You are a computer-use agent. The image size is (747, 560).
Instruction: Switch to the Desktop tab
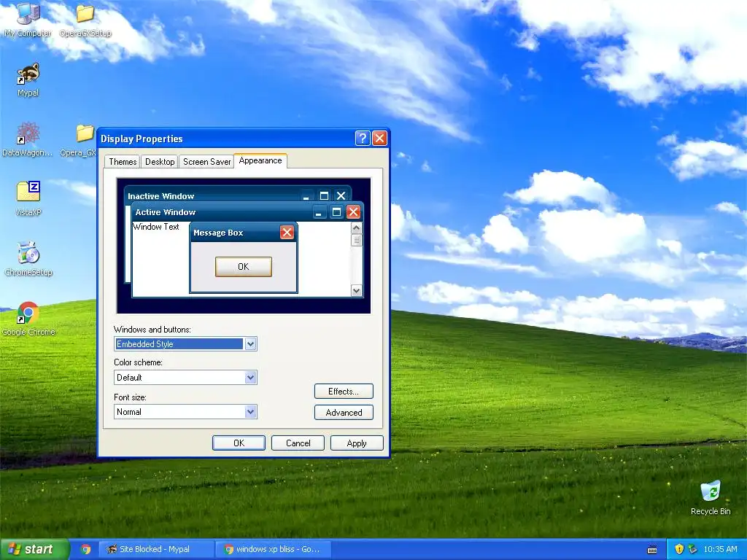[160, 162]
